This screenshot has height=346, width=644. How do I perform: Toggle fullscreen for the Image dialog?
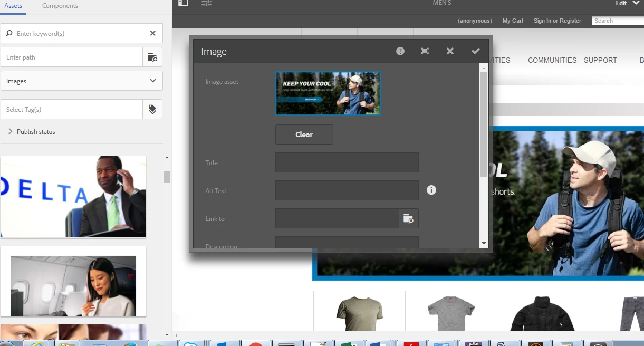click(425, 51)
